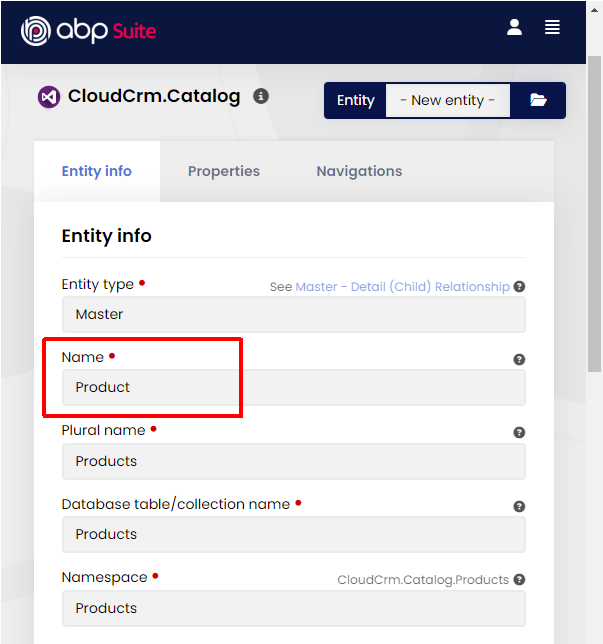The height and width of the screenshot is (644, 603).
Task: Expand the New entity selector
Action: [447, 100]
